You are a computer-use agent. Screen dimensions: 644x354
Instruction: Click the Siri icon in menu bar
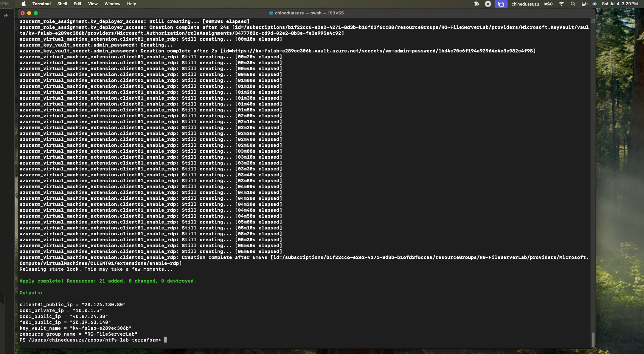pyautogui.click(x=595, y=4)
